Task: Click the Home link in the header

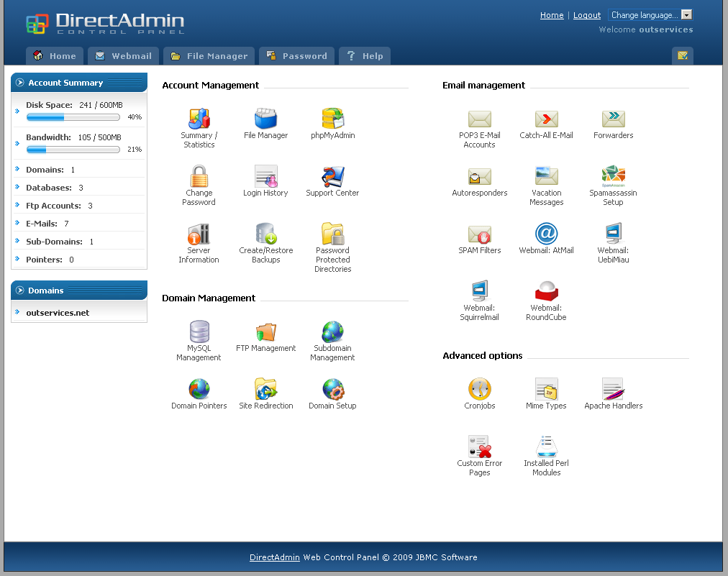Action: pyautogui.click(x=552, y=15)
